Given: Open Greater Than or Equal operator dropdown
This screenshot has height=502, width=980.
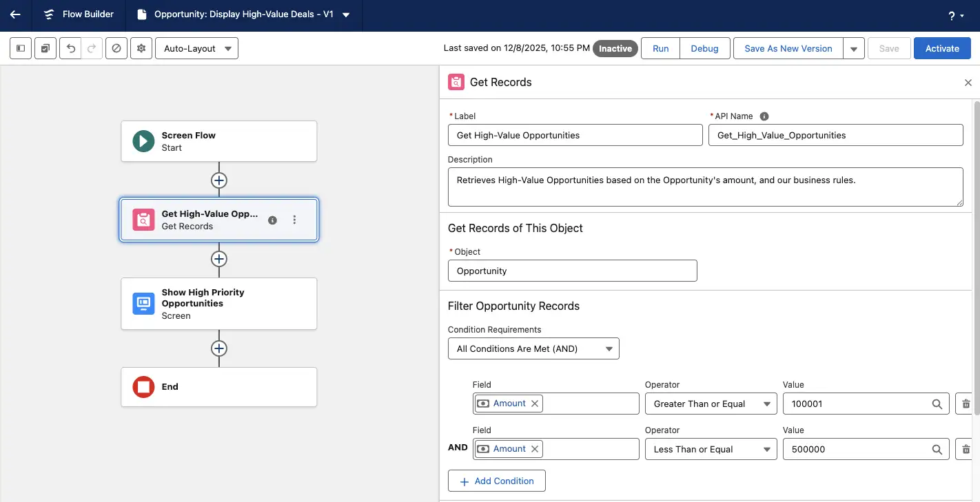Looking at the screenshot, I should tap(711, 404).
